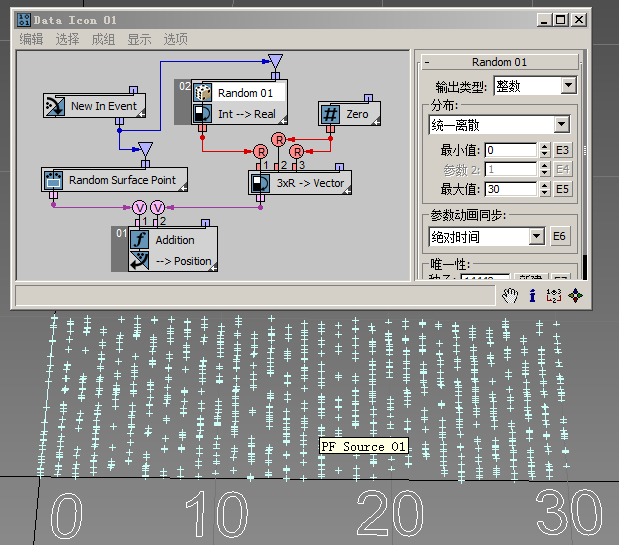The height and width of the screenshot is (545, 619).
Task: Click the New In Event node icon
Action: coord(55,106)
